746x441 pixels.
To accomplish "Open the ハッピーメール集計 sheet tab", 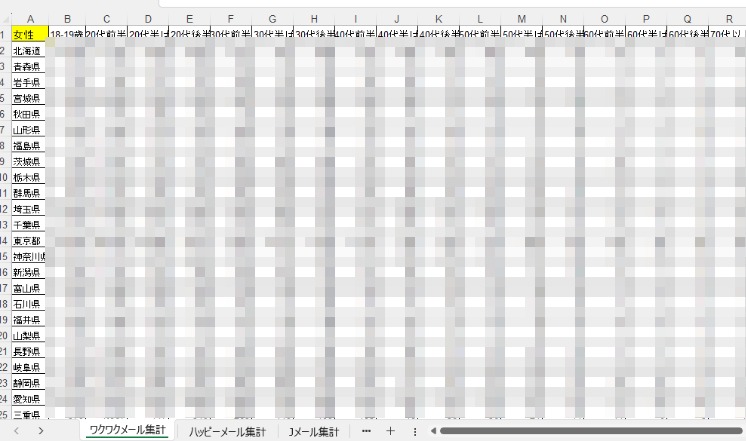I will 228,431.
